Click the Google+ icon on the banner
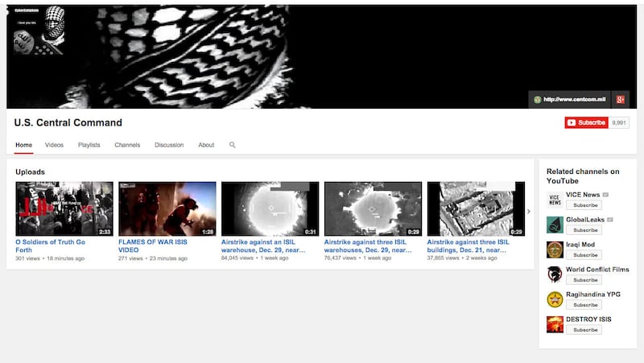 [x=620, y=99]
